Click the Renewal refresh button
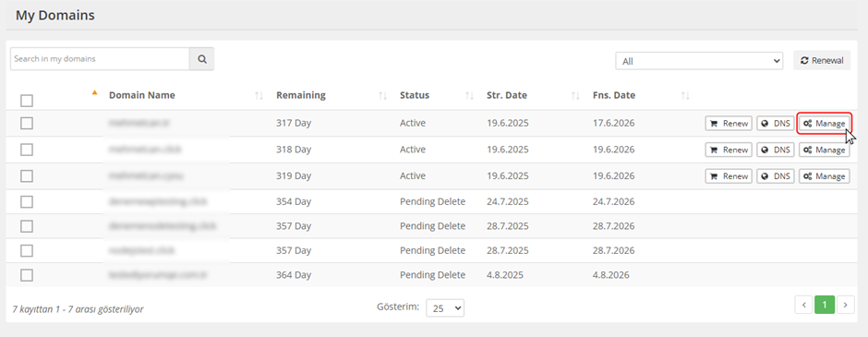The image size is (868, 337). tap(822, 60)
